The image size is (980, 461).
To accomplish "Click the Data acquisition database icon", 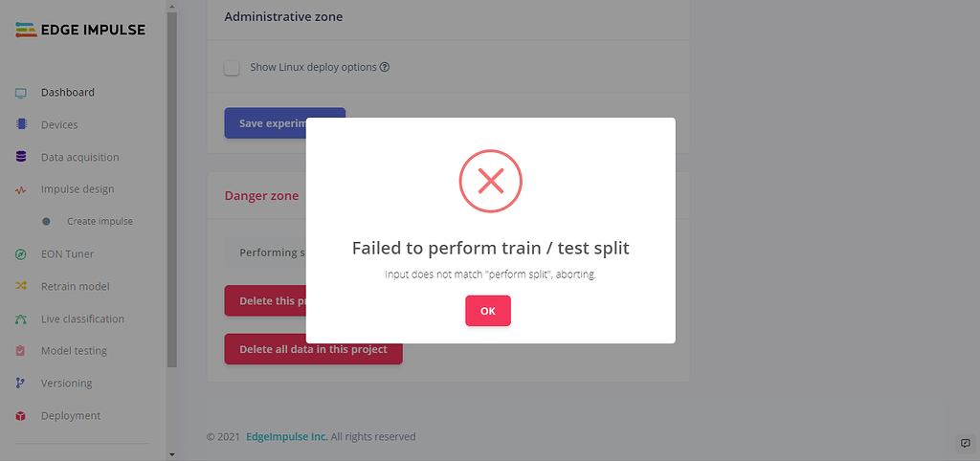I will (20, 157).
